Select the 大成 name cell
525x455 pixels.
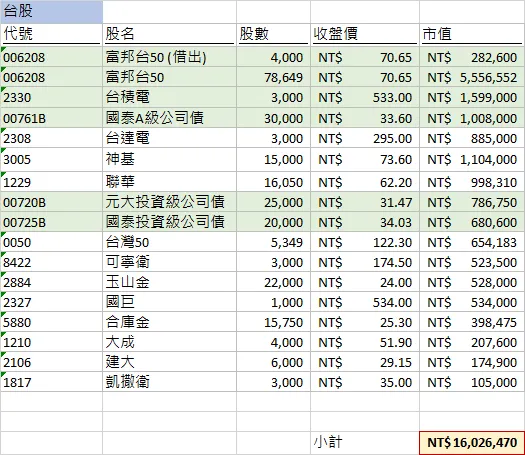coord(169,342)
